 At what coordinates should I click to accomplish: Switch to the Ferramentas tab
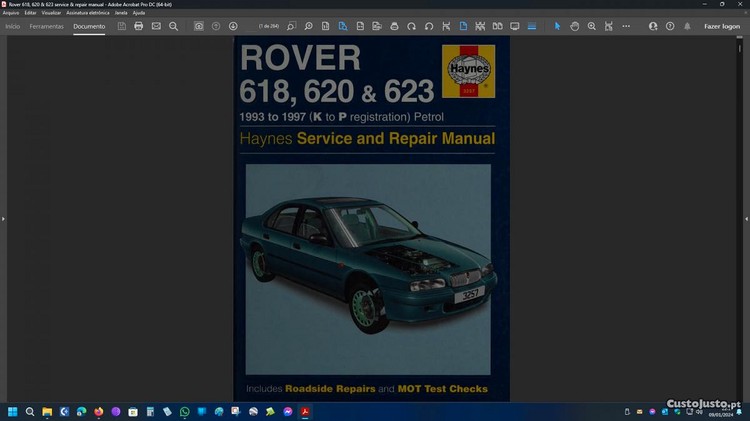click(46, 26)
